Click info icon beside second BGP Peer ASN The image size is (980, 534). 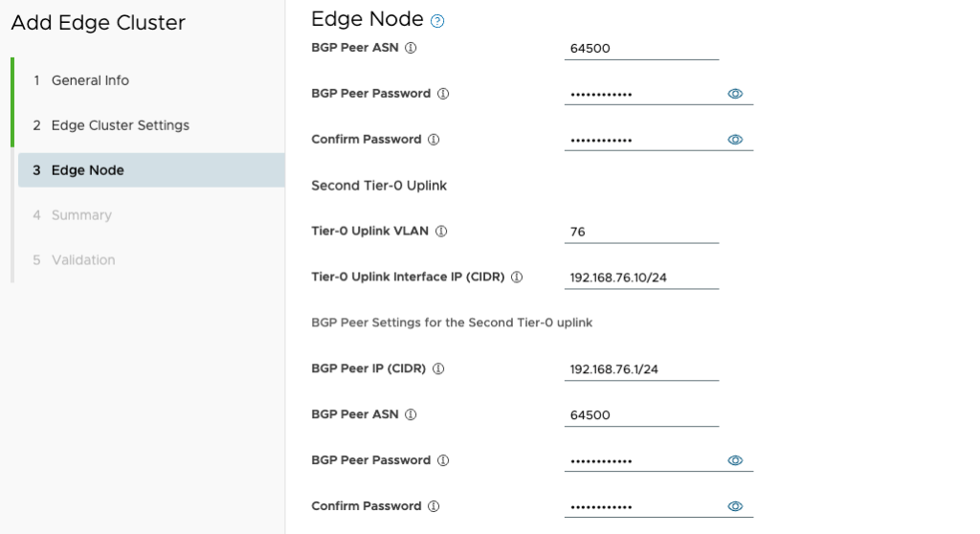411,414
